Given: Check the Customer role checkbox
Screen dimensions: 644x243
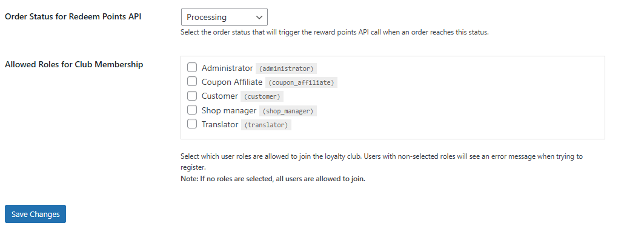Looking at the screenshot, I should click(192, 96).
